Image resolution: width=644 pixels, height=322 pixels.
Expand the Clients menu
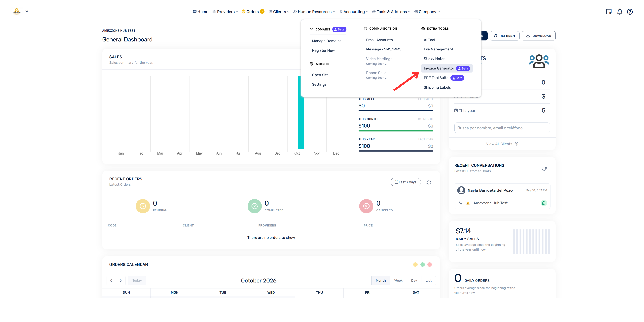[x=279, y=12]
